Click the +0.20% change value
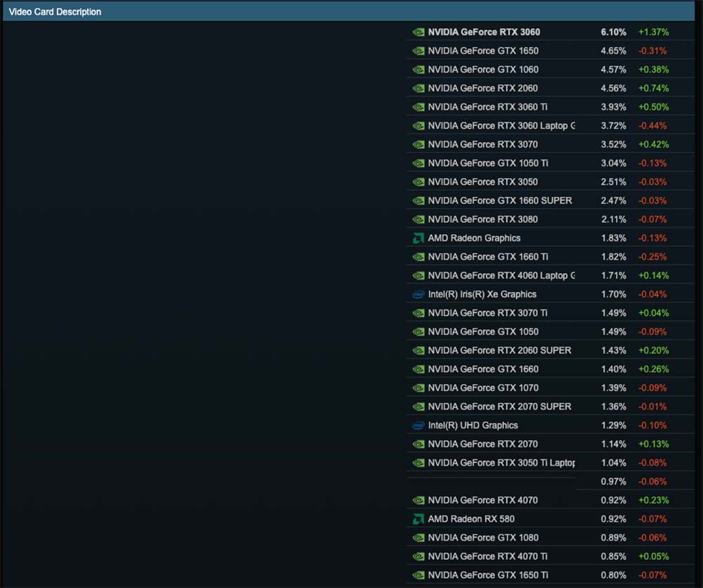This screenshot has height=588, width=703. click(x=653, y=350)
